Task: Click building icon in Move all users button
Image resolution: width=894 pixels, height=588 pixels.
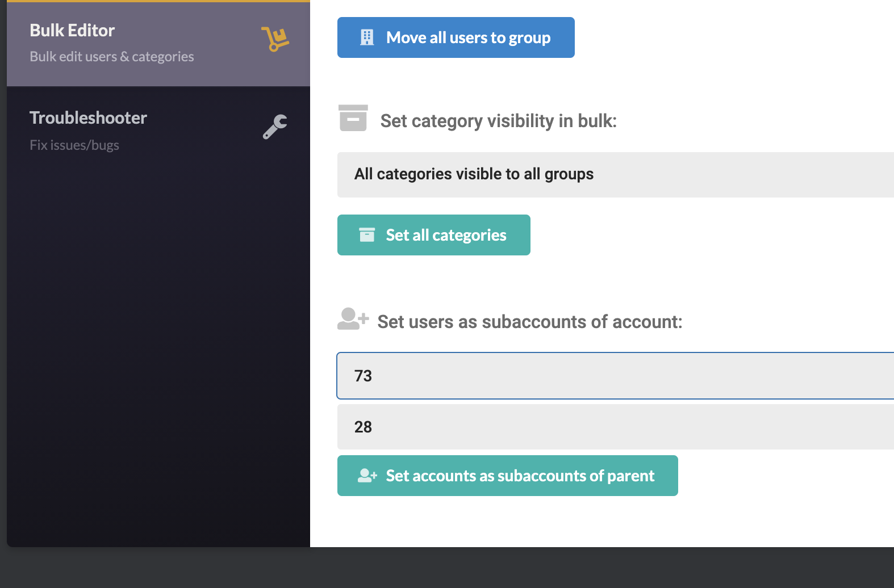Action: [367, 37]
